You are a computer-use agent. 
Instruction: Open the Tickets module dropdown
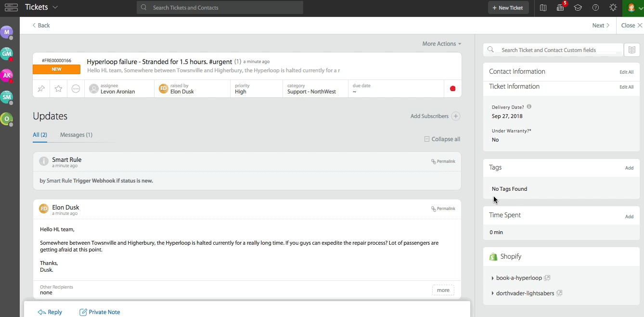coord(41,7)
